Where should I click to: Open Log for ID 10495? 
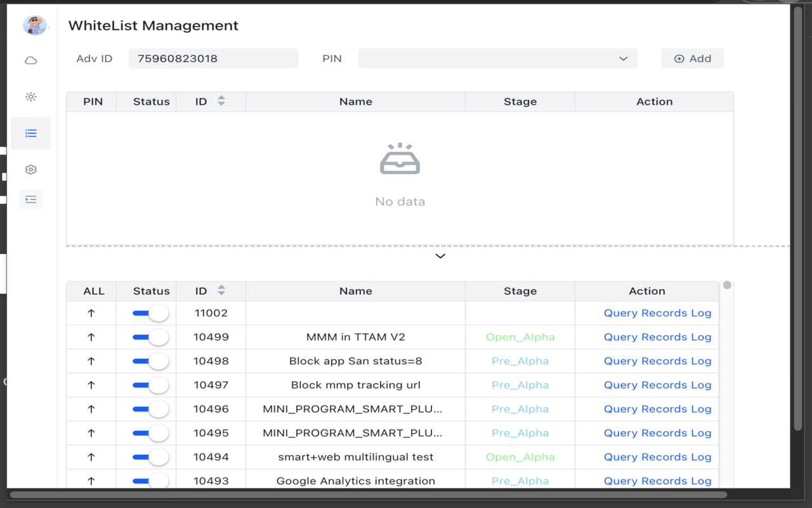point(701,433)
